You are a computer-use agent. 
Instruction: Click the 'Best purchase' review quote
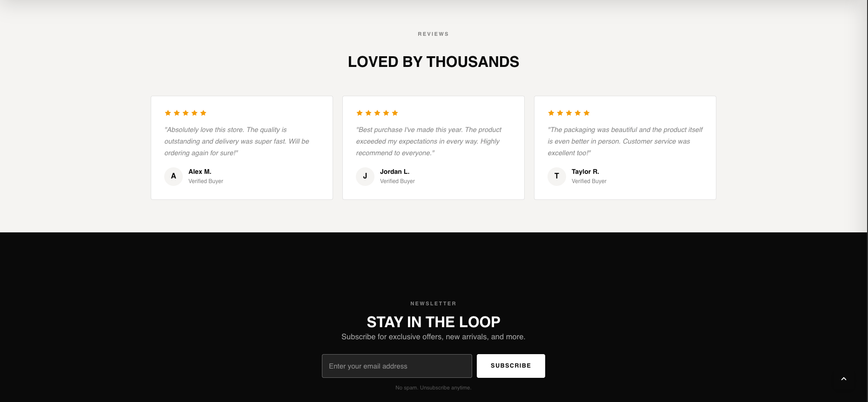click(428, 141)
